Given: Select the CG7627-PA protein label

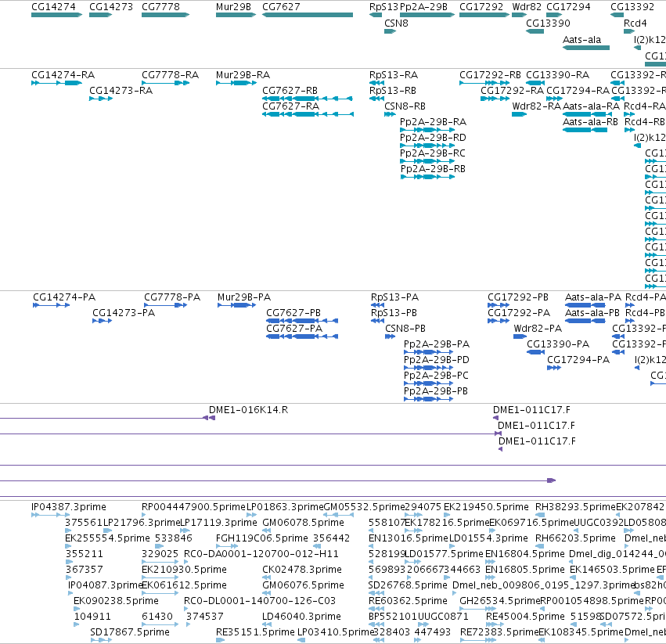Looking at the screenshot, I should coord(294,329).
